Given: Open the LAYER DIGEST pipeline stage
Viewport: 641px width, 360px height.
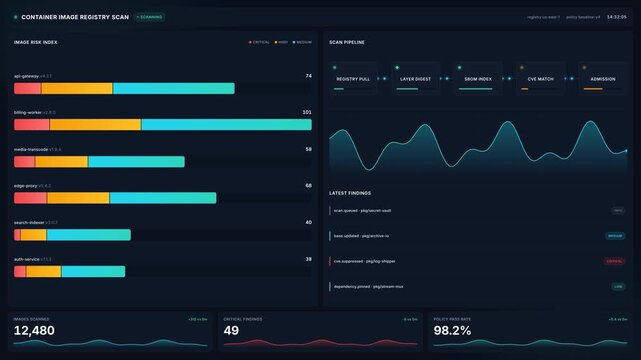Looking at the screenshot, I should point(415,78).
